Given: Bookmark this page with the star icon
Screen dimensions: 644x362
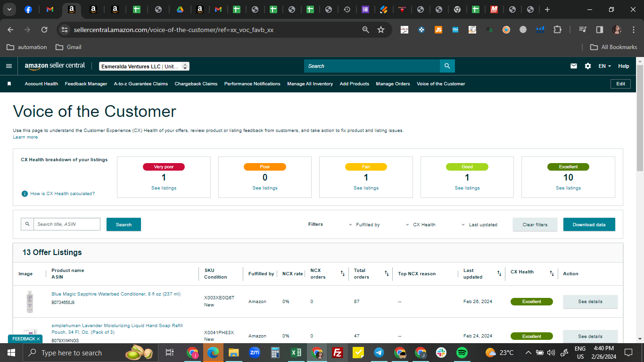Looking at the screenshot, I should click(x=381, y=30).
